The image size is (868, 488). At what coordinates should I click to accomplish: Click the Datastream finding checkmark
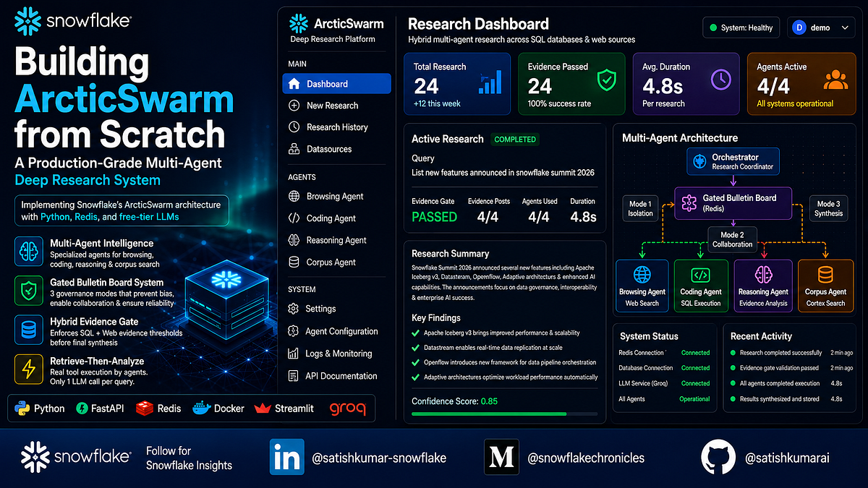pos(417,348)
